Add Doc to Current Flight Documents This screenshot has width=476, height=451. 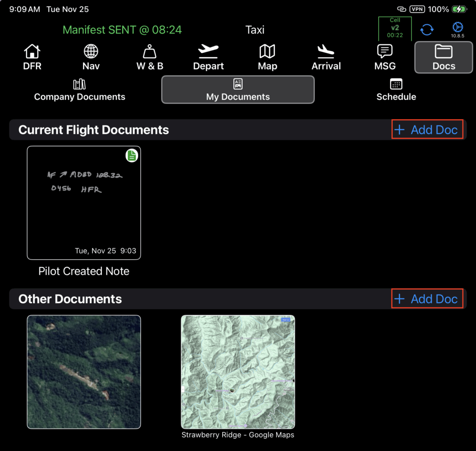(427, 130)
